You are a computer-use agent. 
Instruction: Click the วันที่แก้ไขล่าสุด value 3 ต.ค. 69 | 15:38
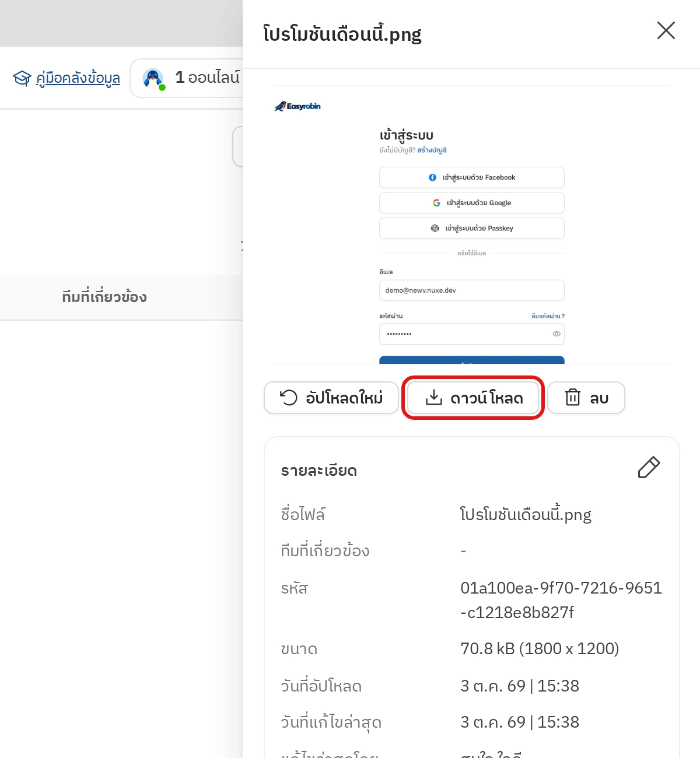pos(520,722)
